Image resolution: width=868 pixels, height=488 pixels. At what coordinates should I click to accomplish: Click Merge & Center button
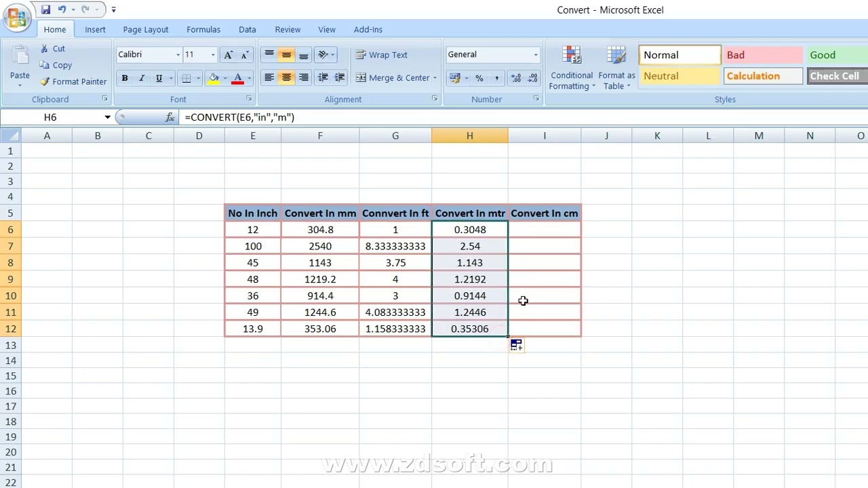pyautogui.click(x=393, y=78)
